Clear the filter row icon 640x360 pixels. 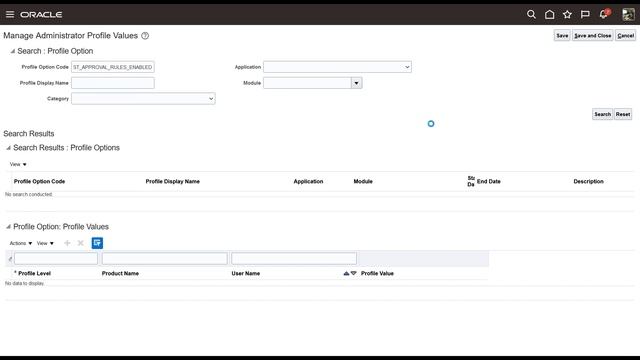tap(10, 259)
